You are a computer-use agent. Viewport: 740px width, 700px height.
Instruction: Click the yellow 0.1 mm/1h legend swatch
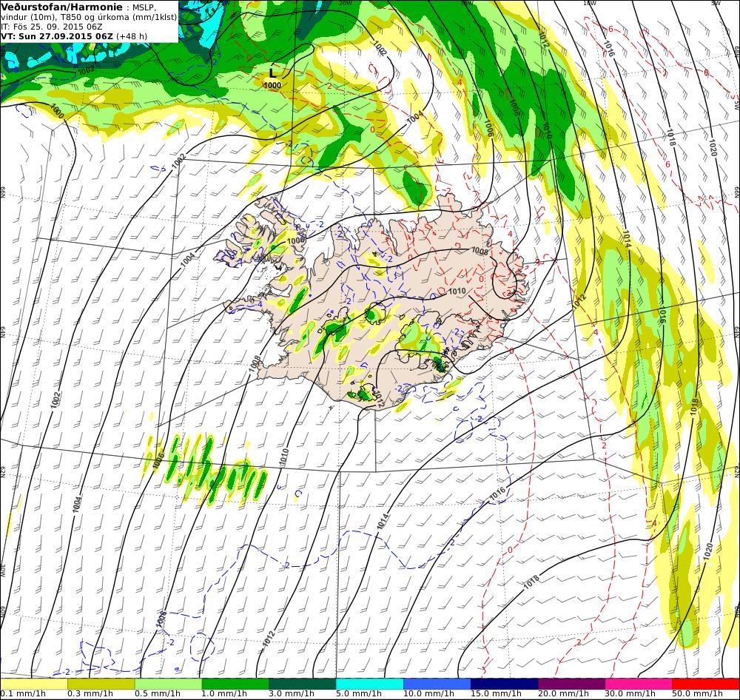coord(34,684)
